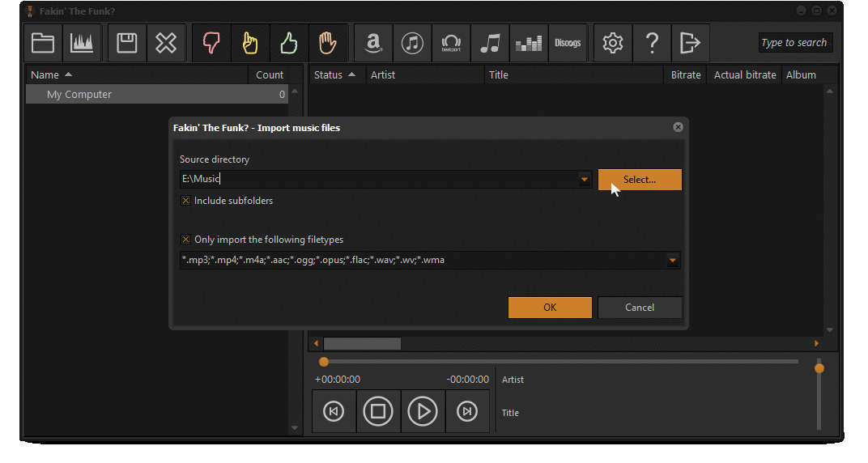The height and width of the screenshot is (463, 868).
Task: Click the spectrum analysis toolbar icon
Action: tap(82, 43)
